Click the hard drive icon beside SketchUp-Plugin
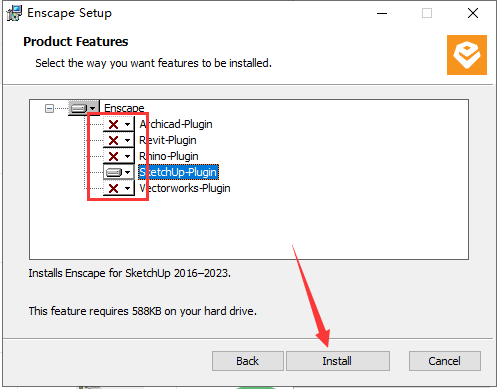The image size is (499, 389). click(114, 172)
